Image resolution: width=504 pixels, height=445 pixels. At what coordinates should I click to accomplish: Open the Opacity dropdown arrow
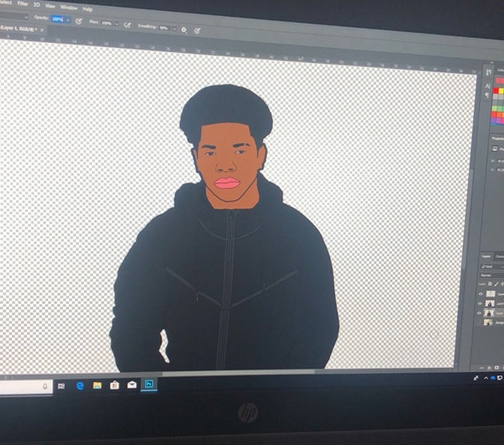pos(68,18)
